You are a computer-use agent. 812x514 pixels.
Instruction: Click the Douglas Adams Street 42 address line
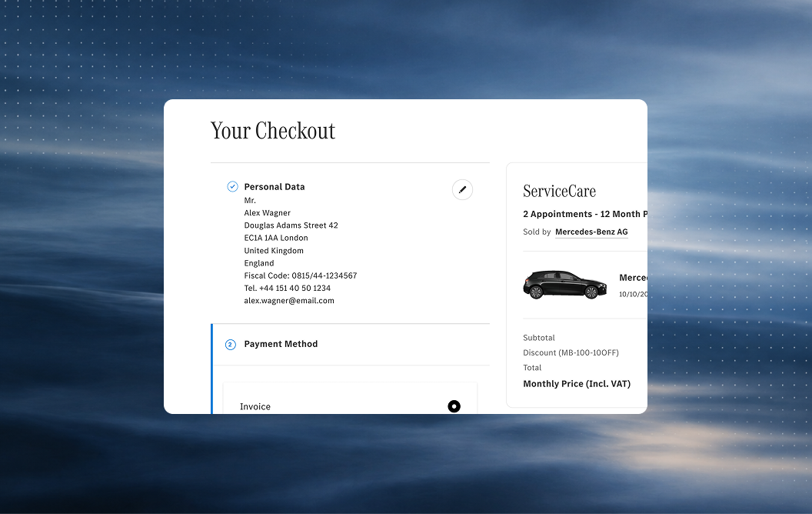pos(291,225)
